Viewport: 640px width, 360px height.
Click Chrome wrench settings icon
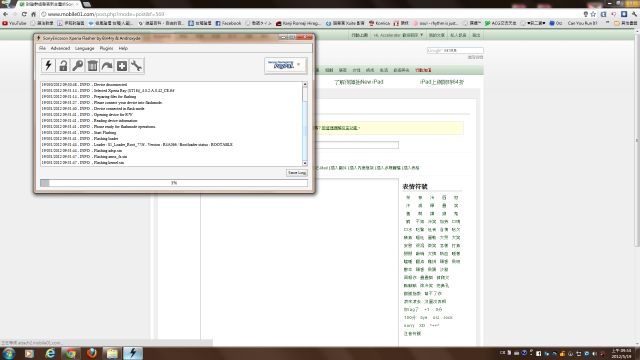click(634, 14)
